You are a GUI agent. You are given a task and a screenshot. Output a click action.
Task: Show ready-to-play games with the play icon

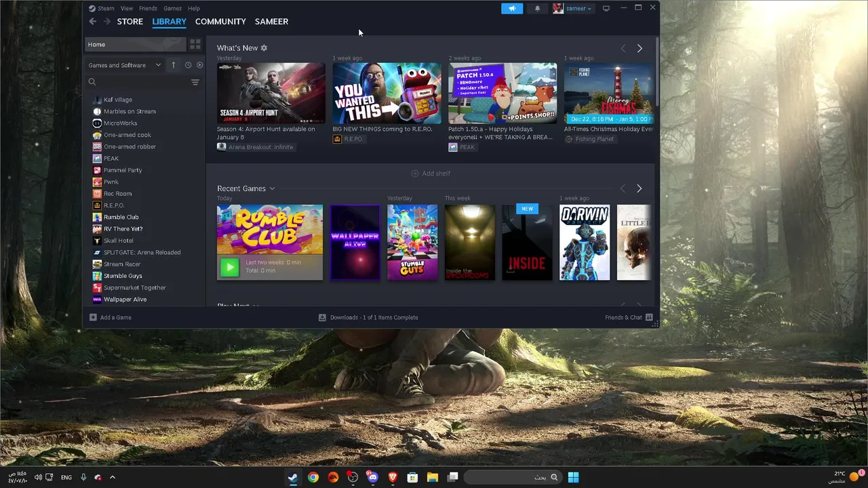199,65
